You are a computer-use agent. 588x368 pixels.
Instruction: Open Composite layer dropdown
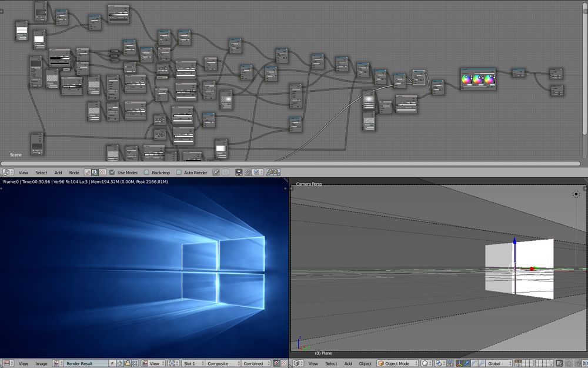tap(223, 363)
